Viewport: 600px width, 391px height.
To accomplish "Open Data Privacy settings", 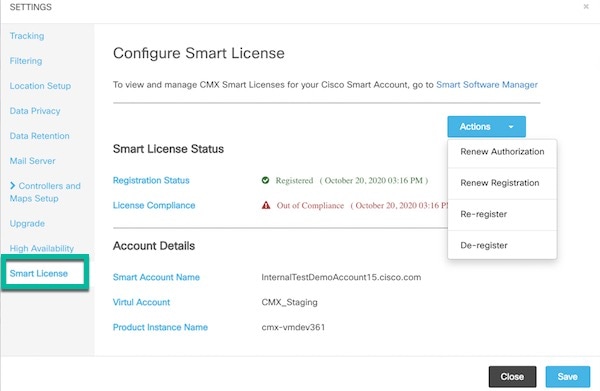I will click(35, 111).
